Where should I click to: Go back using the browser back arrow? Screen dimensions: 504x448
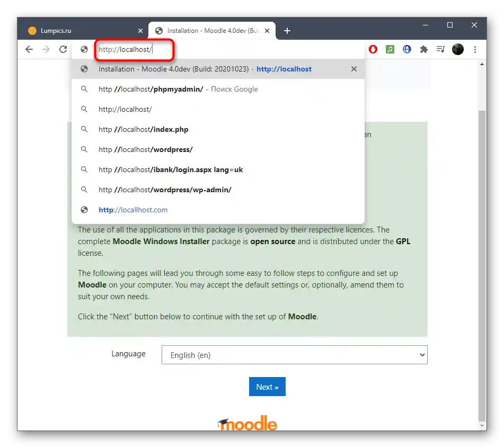point(29,49)
